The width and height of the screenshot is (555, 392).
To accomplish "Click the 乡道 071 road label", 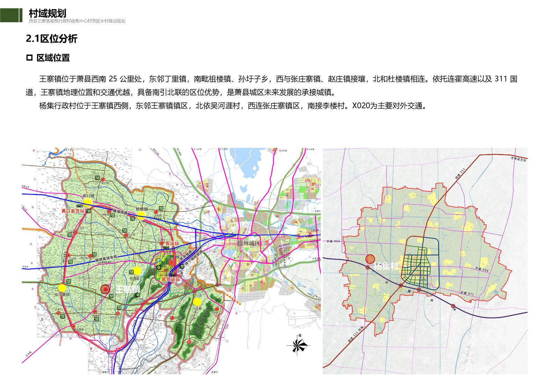I will point(467,293).
